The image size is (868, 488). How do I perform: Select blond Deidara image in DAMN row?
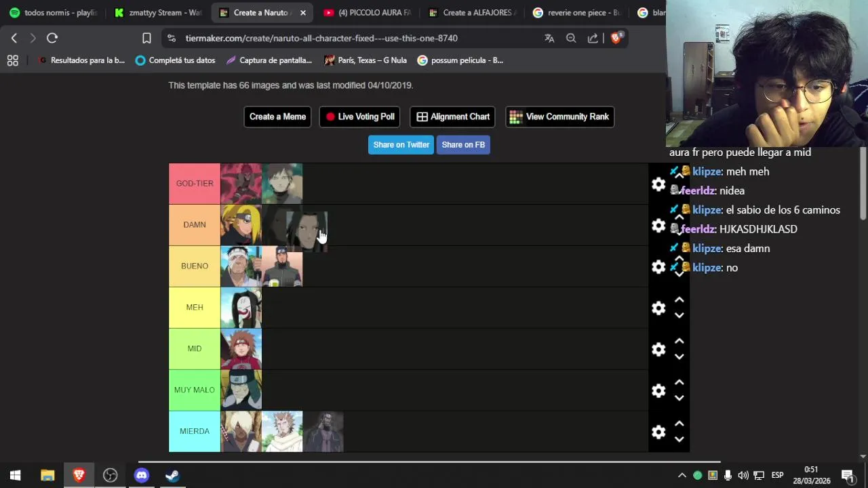[241, 225]
